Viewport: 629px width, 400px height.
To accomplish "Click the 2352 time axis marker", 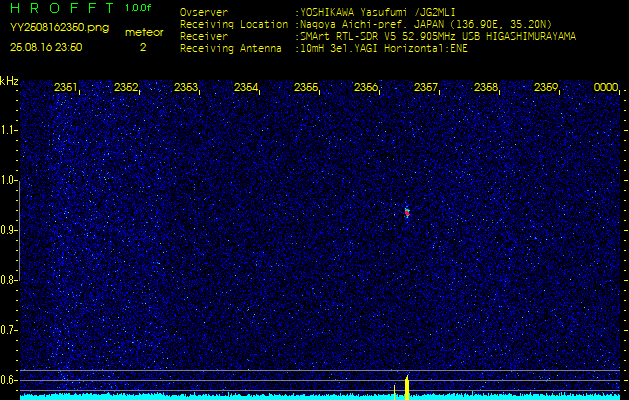I will coord(126,87).
